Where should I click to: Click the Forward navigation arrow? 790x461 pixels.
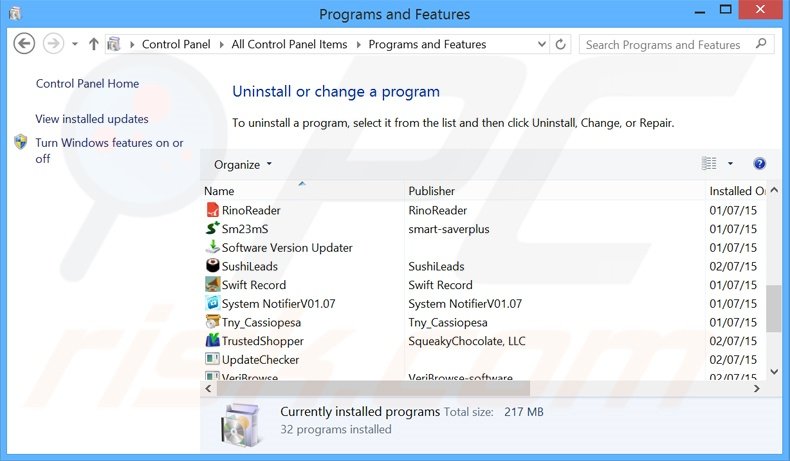53,44
